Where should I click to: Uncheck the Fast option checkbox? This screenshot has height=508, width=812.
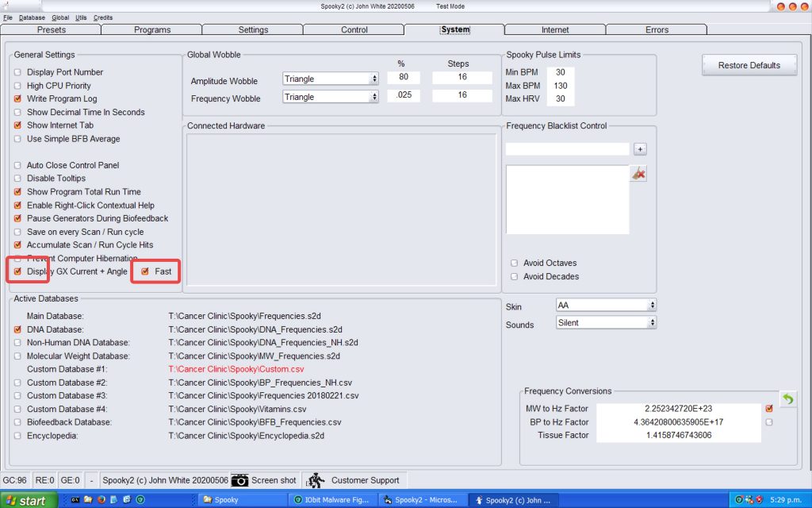point(144,271)
